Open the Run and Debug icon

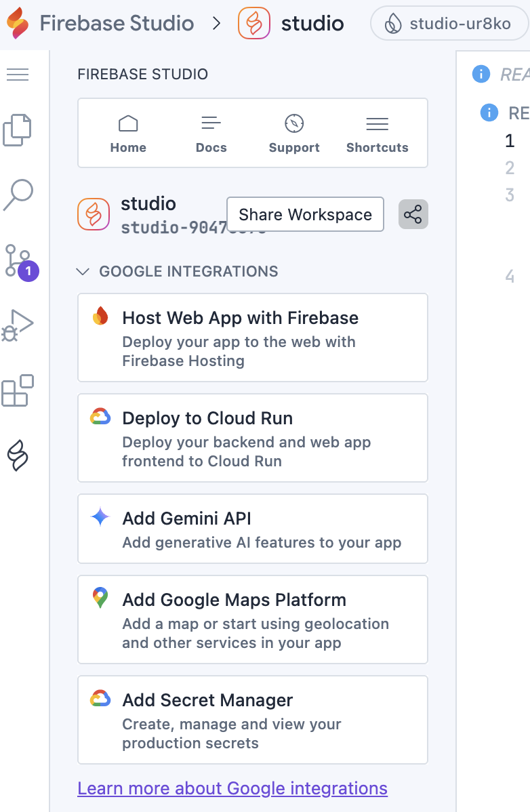click(x=18, y=326)
